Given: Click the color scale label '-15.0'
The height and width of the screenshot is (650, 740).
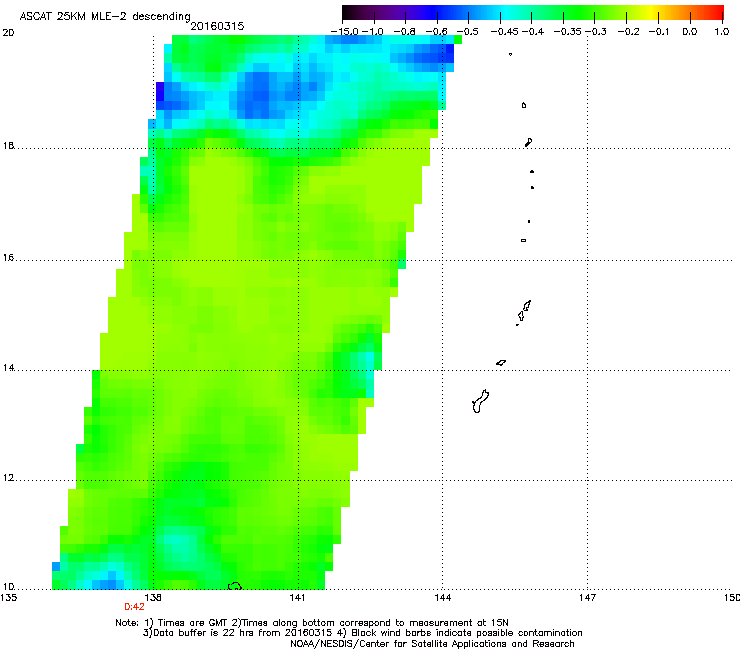Looking at the screenshot, I should coord(345,32).
